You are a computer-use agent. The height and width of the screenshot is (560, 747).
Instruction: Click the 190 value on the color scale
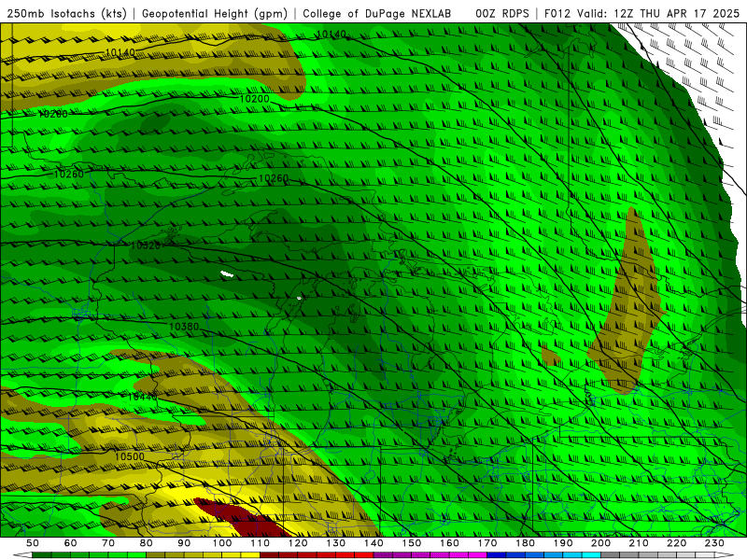(x=563, y=543)
